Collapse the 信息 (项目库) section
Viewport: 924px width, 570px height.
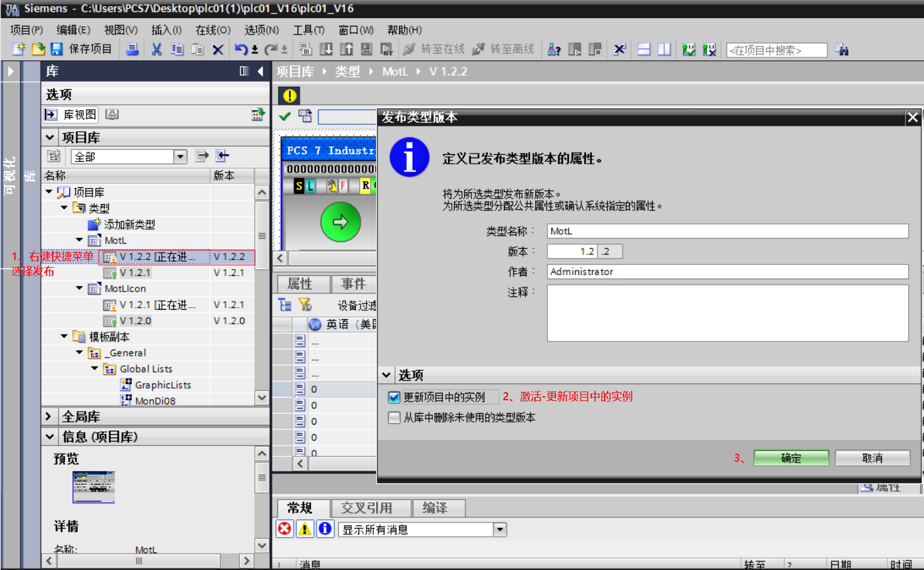tap(49, 437)
